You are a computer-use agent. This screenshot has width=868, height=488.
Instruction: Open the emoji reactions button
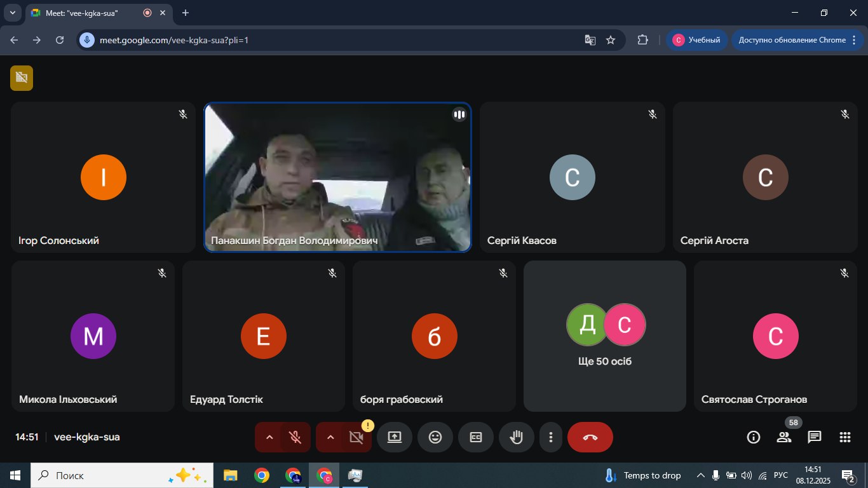(x=435, y=437)
